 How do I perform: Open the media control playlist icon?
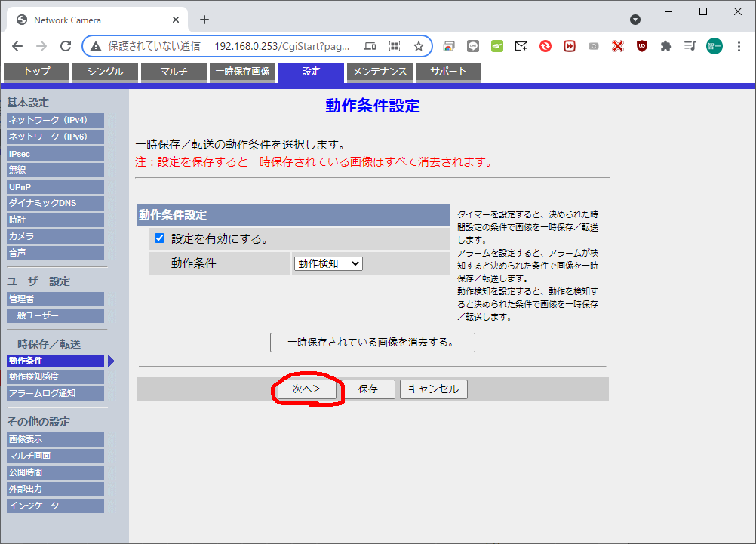tap(690, 46)
